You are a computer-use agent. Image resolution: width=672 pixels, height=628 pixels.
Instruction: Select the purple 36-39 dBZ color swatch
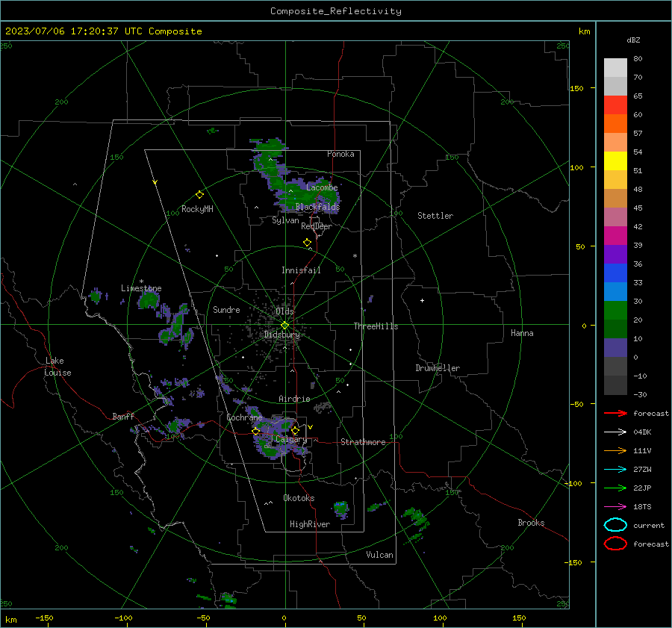click(615, 254)
